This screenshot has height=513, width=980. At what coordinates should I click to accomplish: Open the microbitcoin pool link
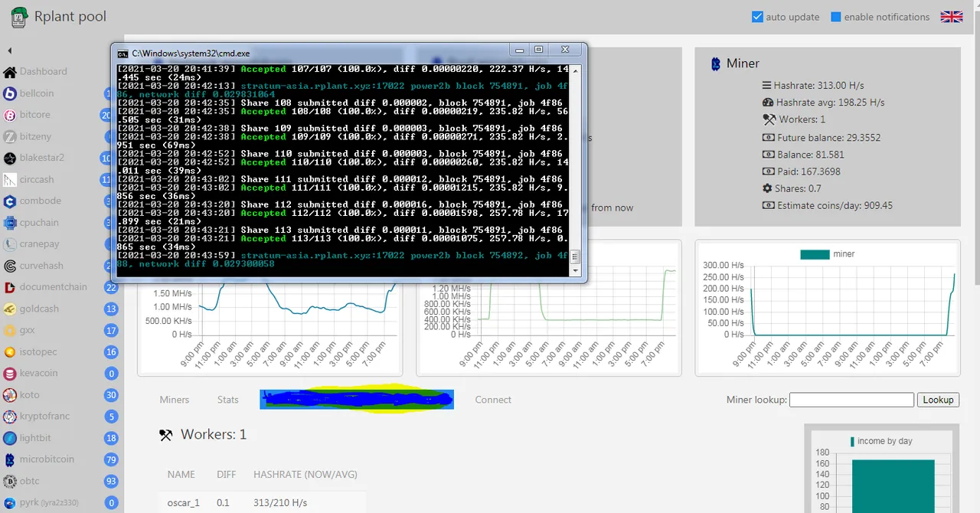click(47, 459)
